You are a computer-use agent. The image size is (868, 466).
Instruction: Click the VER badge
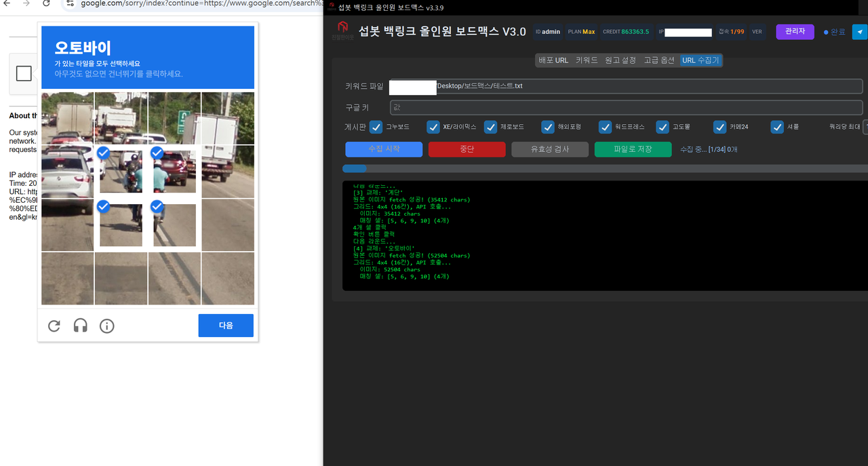click(757, 32)
